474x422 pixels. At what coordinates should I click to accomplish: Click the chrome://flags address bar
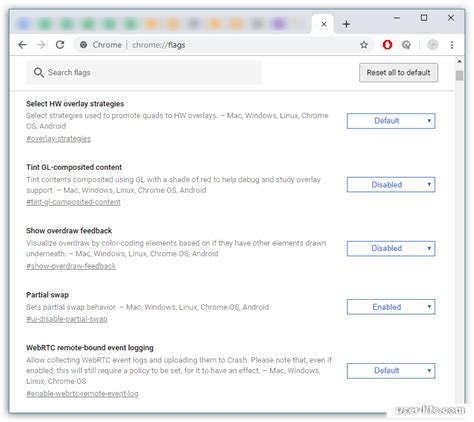pyautogui.click(x=217, y=45)
